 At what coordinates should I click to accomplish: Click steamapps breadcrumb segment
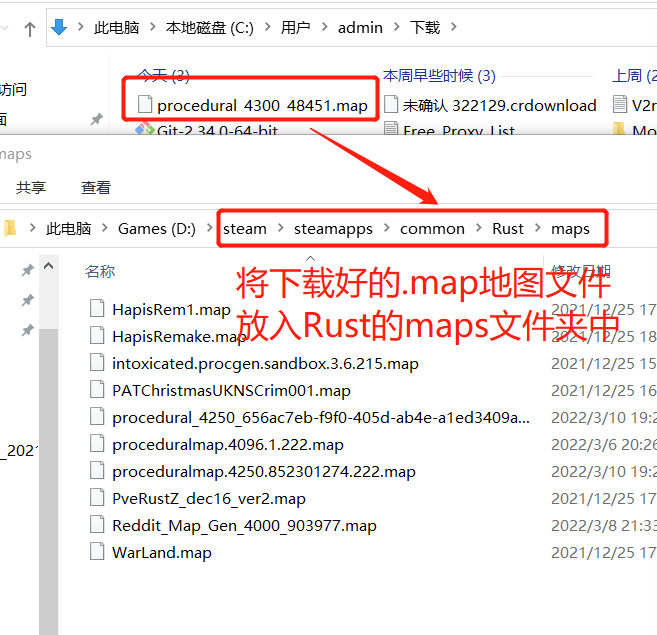[333, 229]
